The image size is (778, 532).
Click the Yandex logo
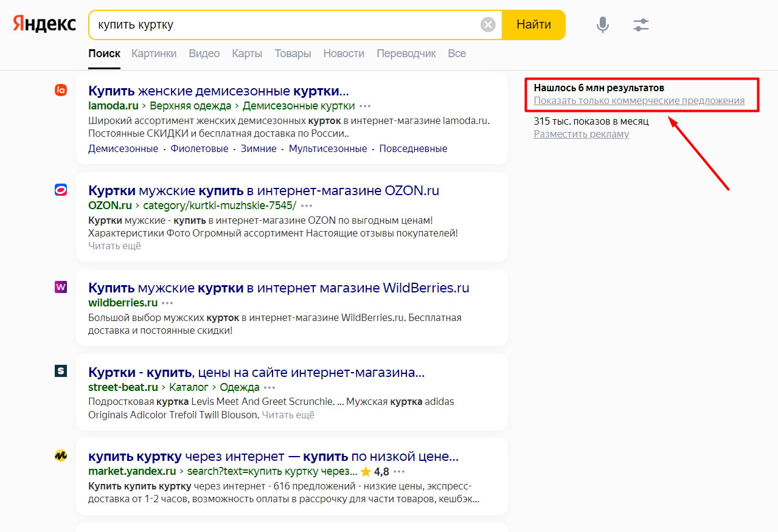(x=44, y=24)
